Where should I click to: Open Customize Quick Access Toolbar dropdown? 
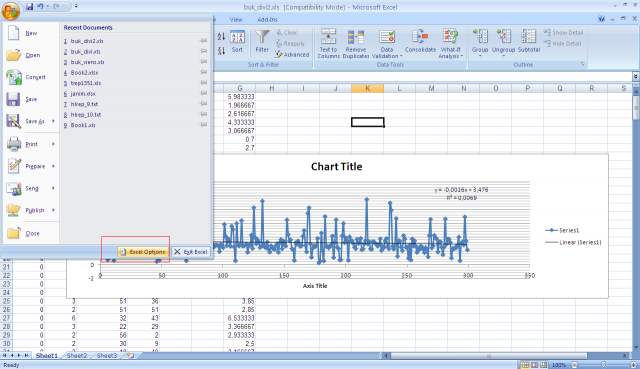(76, 7)
